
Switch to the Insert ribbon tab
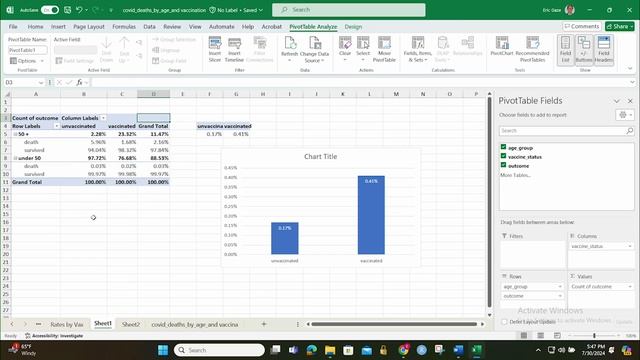[58, 27]
